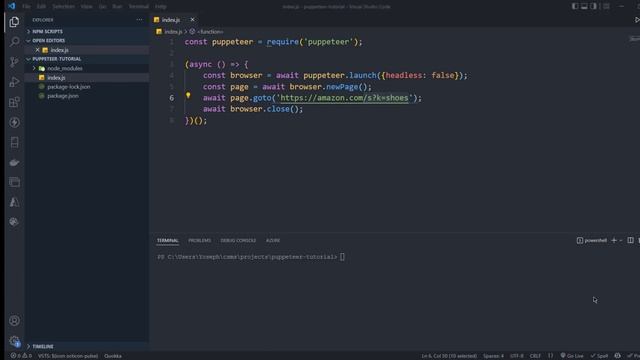This screenshot has height=360, width=640.
Task: Select index.js under Open Editors
Action: 60,50
